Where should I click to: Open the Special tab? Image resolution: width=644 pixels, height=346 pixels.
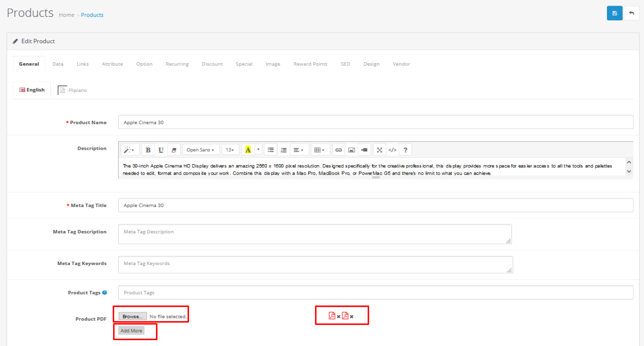click(x=244, y=64)
